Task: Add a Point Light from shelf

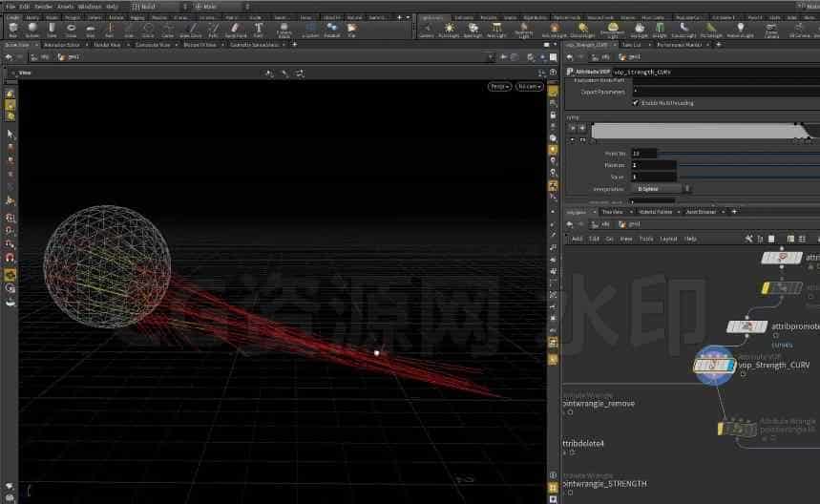Action: (449, 30)
